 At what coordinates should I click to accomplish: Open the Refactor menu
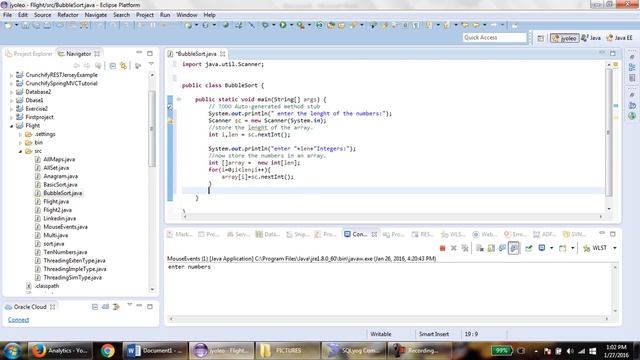pos(68,15)
